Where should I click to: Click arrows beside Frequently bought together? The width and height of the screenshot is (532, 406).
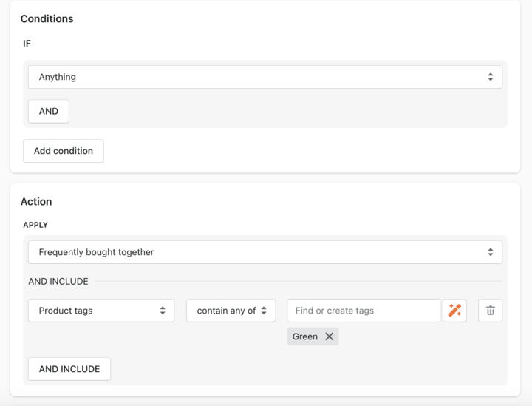click(x=490, y=252)
